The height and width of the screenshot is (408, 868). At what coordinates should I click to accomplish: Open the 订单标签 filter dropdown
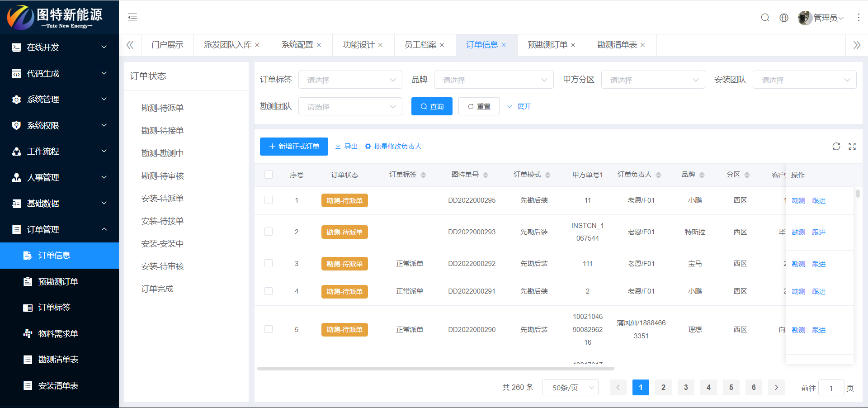(x=350, y=80)
